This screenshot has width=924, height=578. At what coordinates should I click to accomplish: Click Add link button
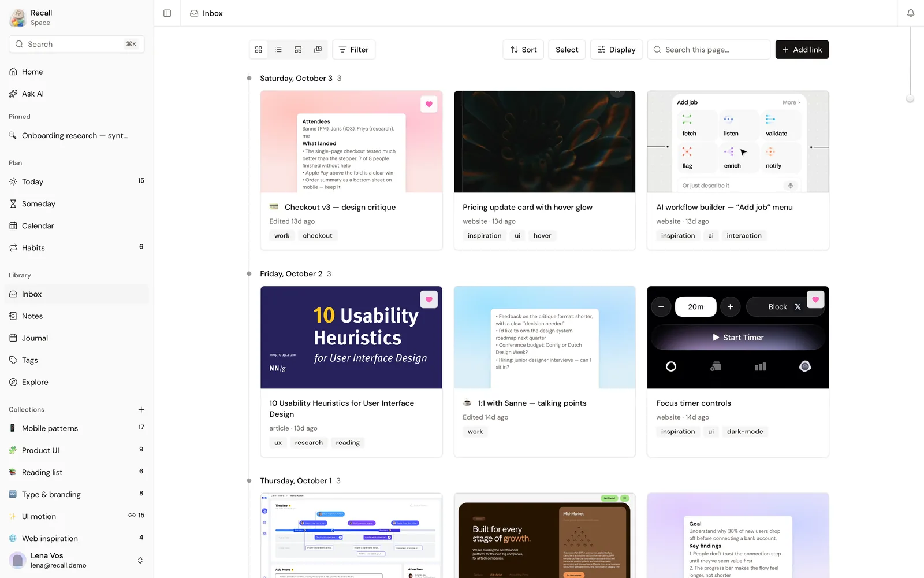point(802,50)
